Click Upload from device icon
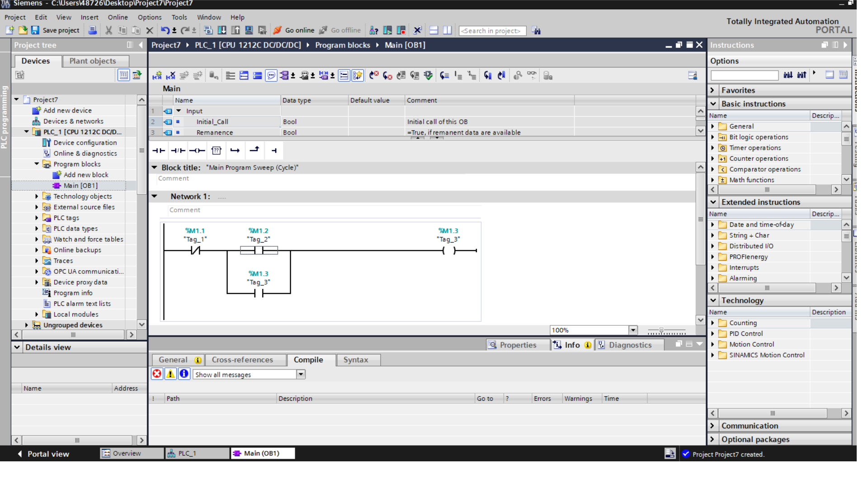 click(236, 30)
